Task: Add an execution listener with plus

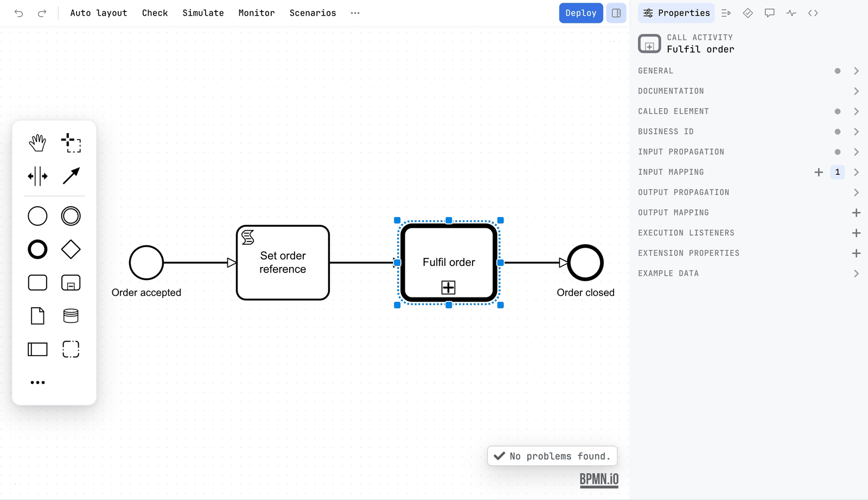Action: [856, 233]
